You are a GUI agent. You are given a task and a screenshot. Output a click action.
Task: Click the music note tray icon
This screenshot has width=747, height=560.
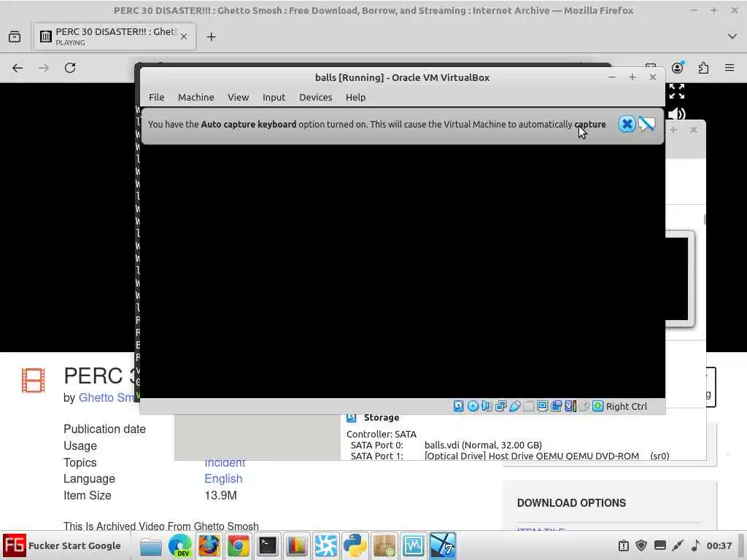pyautogui.click(x=695, y=545)
